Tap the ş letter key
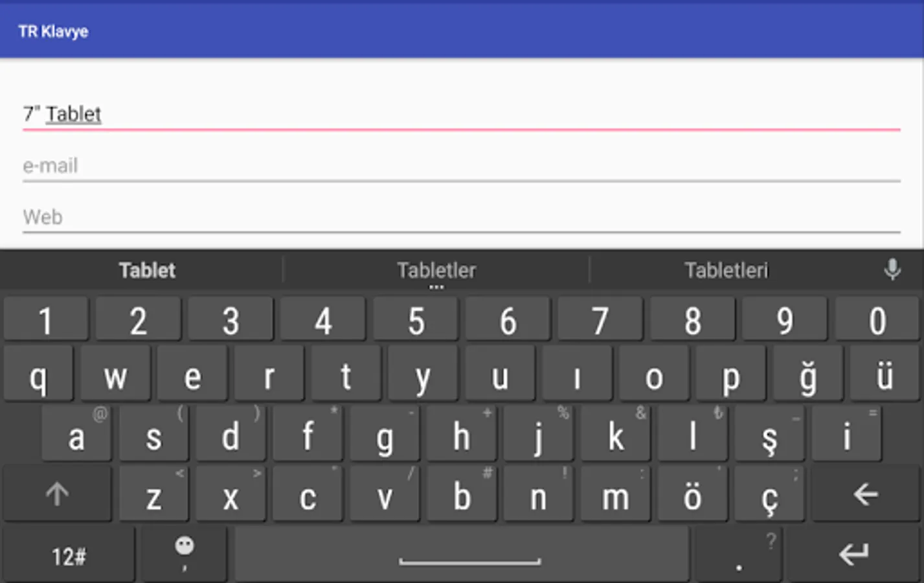 point(769,434)
